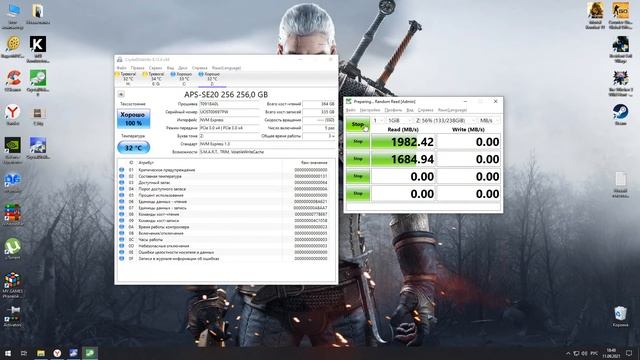
Task: Select the SMART attribute row with ID 05
Action: [227, 195]
